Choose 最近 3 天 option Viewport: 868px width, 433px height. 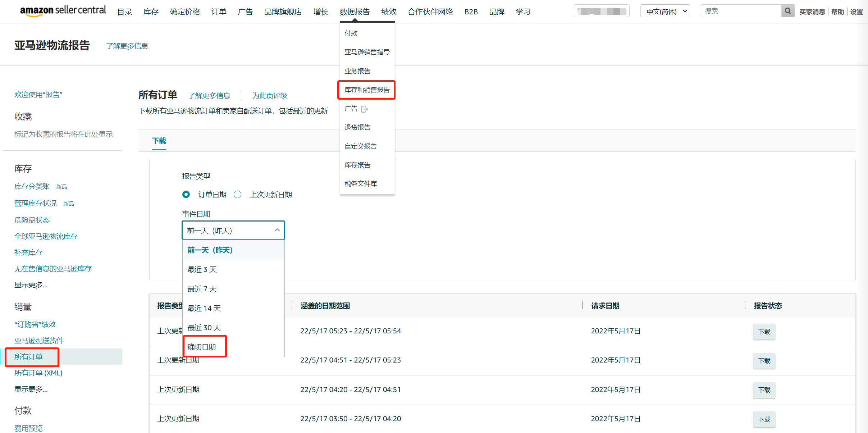point(233,269)
